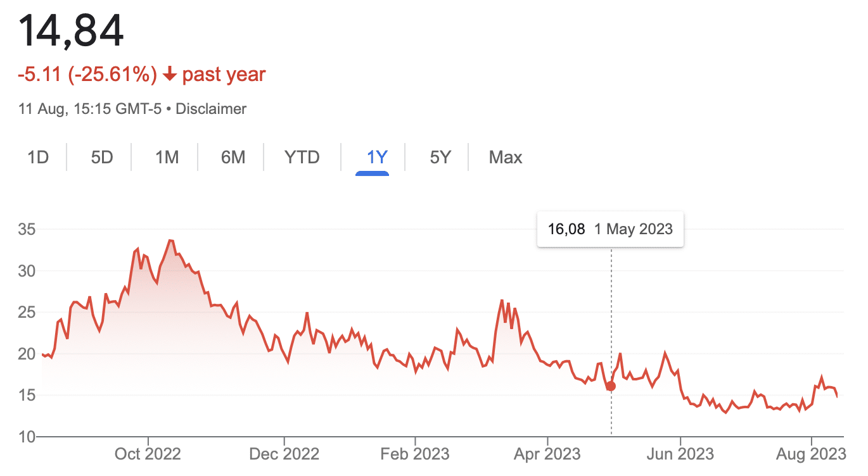Switch to the 6M view
Viewport: 868px width, 476px height.
click(233, 157)
